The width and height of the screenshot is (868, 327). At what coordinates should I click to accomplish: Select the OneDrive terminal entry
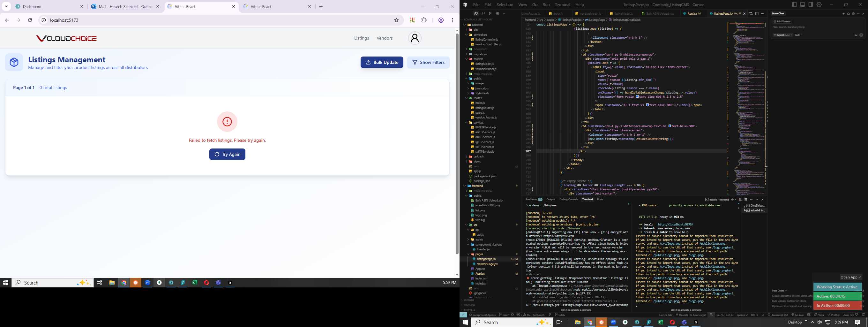coord(755,206)
